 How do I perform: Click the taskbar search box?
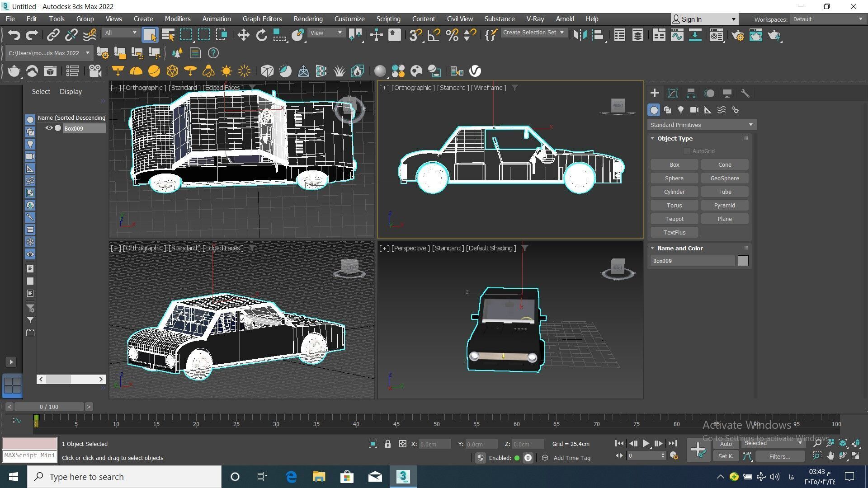[124, 477]
